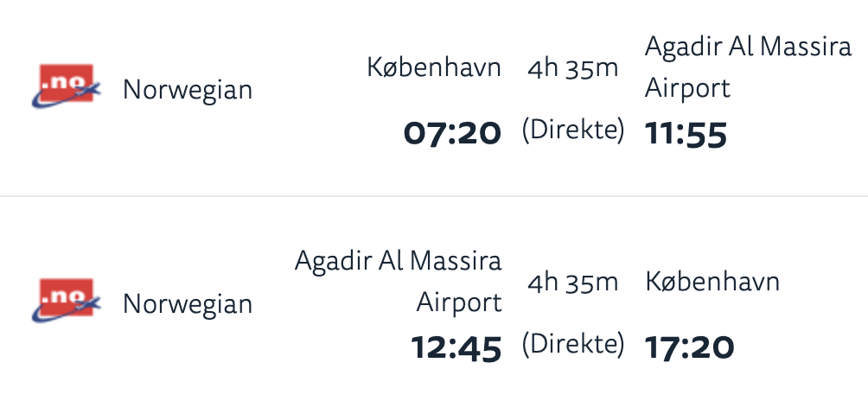Select the Norwegian airline name on the return flight
Image resolution: width=868 pixels, height=401 pixels.
point(188,303)
